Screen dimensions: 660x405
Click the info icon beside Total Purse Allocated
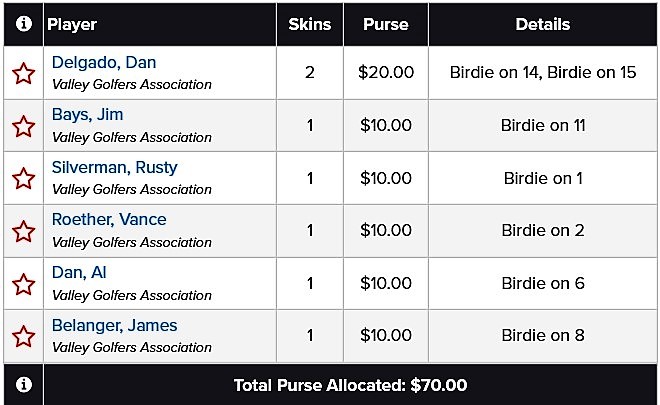click(x=24, y=384)
